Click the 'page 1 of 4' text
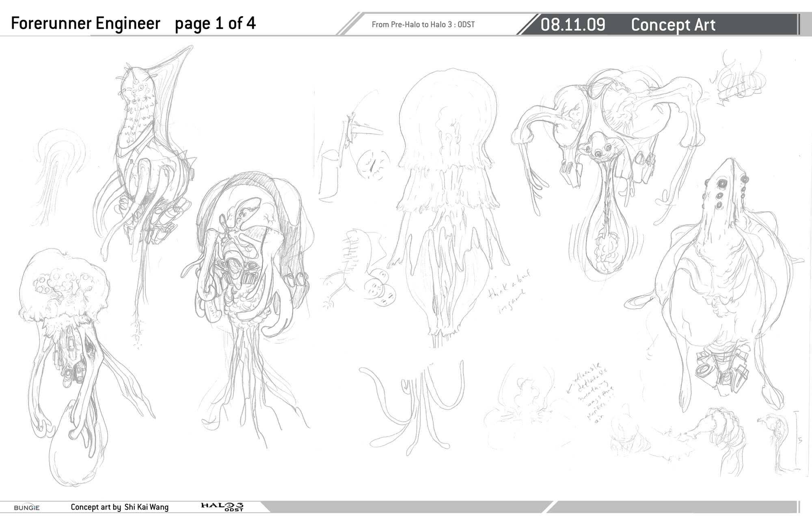 (x=215, y=24)
